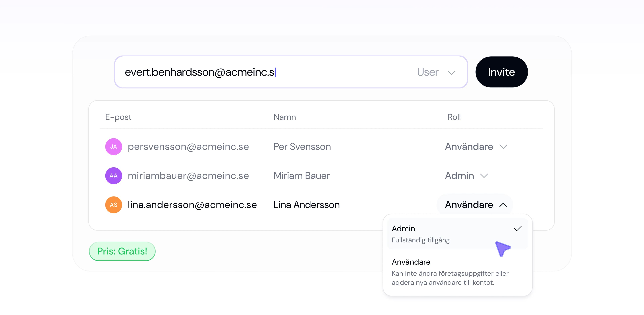
Task: Collapse Lina Andersson's role chevron
Action: coord(503,205)
